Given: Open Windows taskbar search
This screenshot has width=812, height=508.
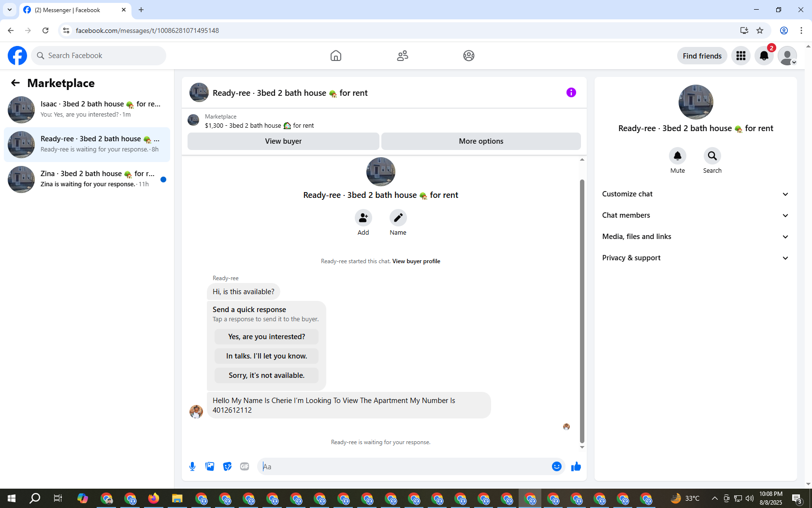Looking at the screenshot, I should coord(35,498).
